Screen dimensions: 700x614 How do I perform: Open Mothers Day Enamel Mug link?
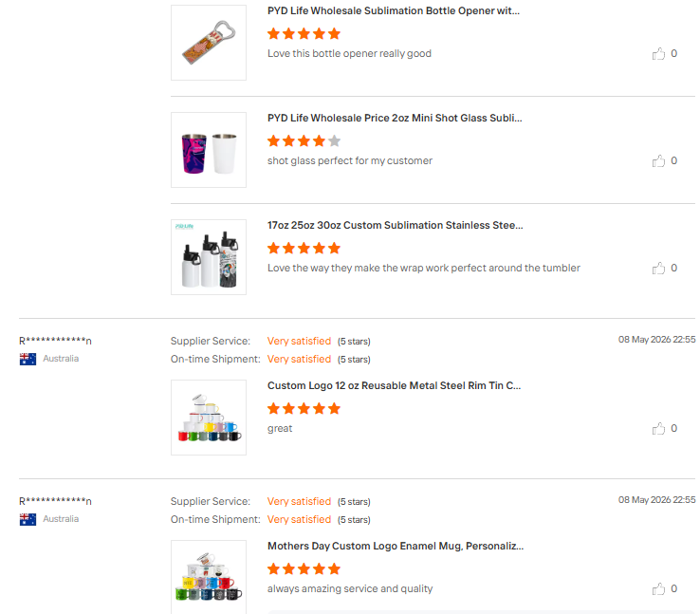click(x=396, y=546)
